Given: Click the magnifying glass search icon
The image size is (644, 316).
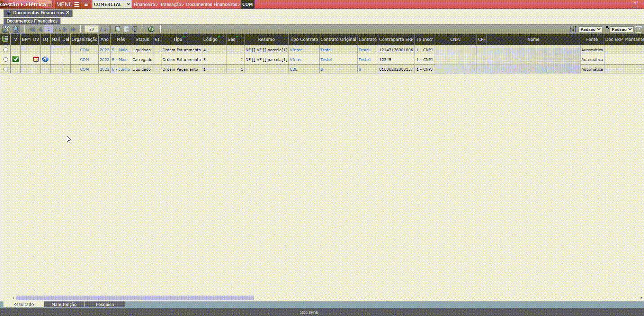Looking at the screenshot, I should pos(16,29).
